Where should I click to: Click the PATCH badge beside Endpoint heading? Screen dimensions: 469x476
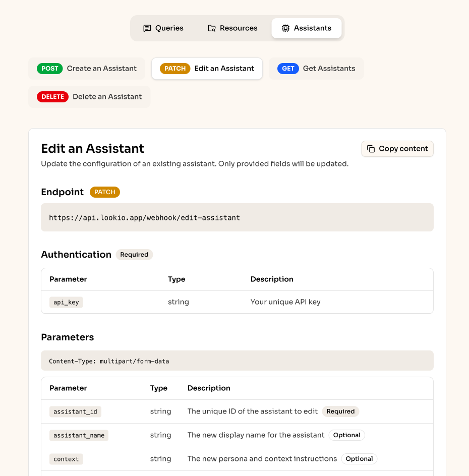coord(104,192)
